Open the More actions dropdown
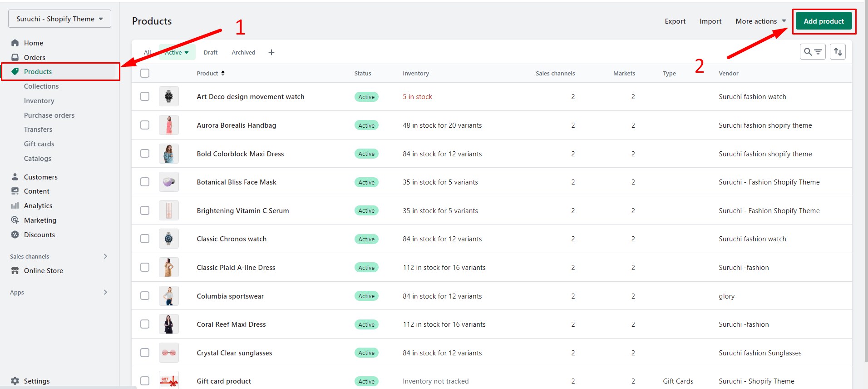This screenshot has height=389, width=868. point(760,21)
